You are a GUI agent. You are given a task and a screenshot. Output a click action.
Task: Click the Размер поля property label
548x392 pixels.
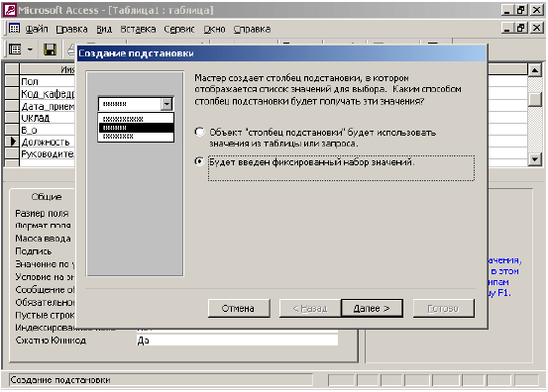pos(42,213)
